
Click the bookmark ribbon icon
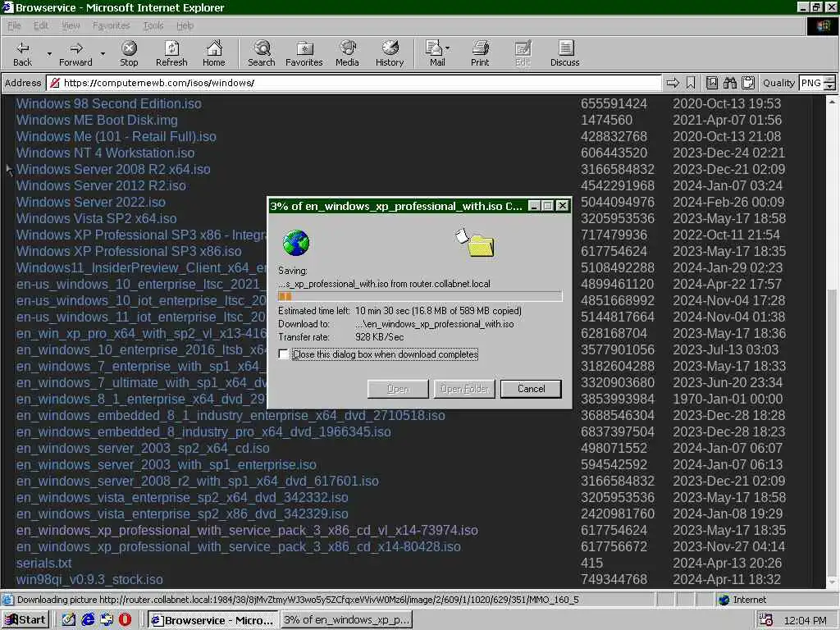click(691, 83)
